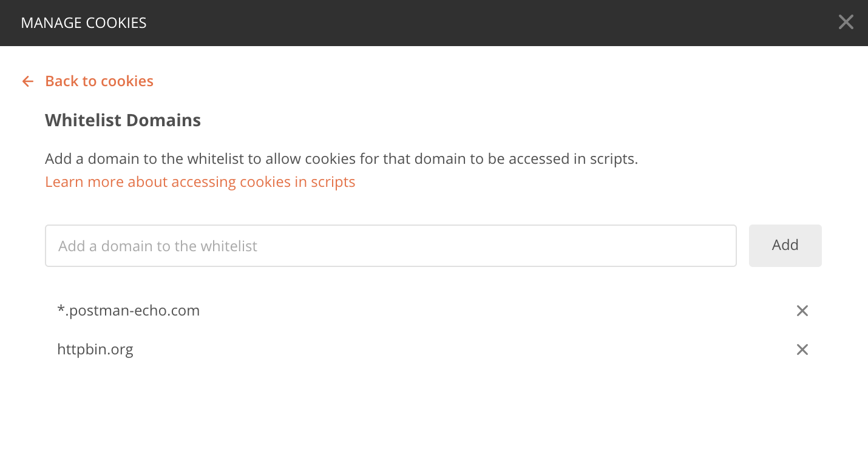The width and height of the screenshot is (868, 466).
Task: Click the Add button
Action: [x=785, y=245]
